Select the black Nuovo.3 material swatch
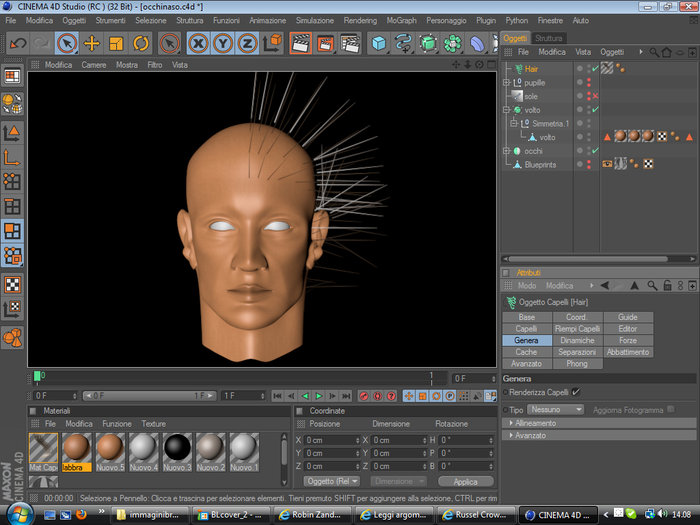 [x=178, y=448]
